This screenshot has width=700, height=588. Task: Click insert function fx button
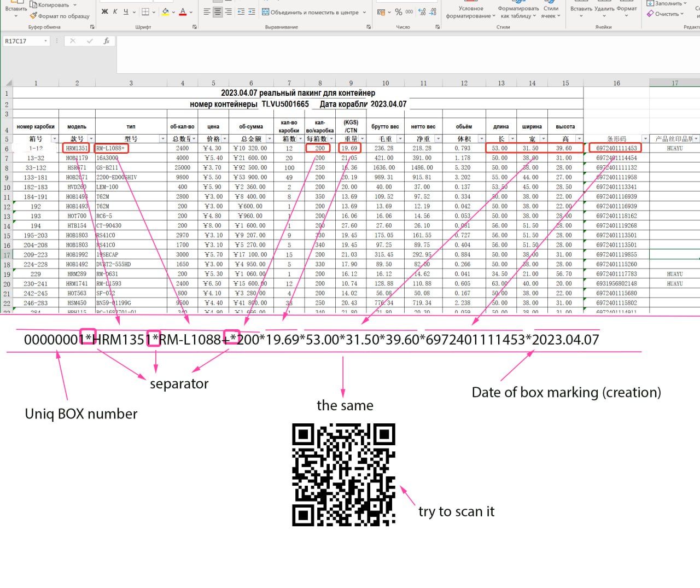coord(107,41)
